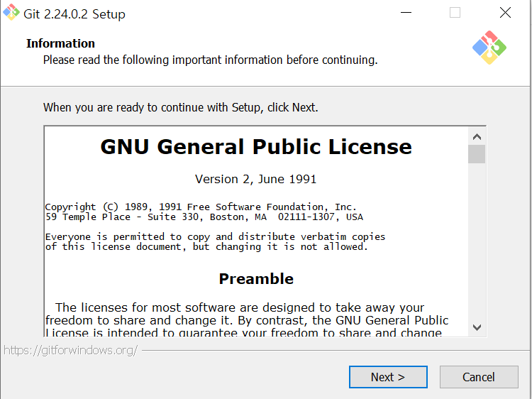Click 'Please read the following important information' text

(x=211, y=60)
